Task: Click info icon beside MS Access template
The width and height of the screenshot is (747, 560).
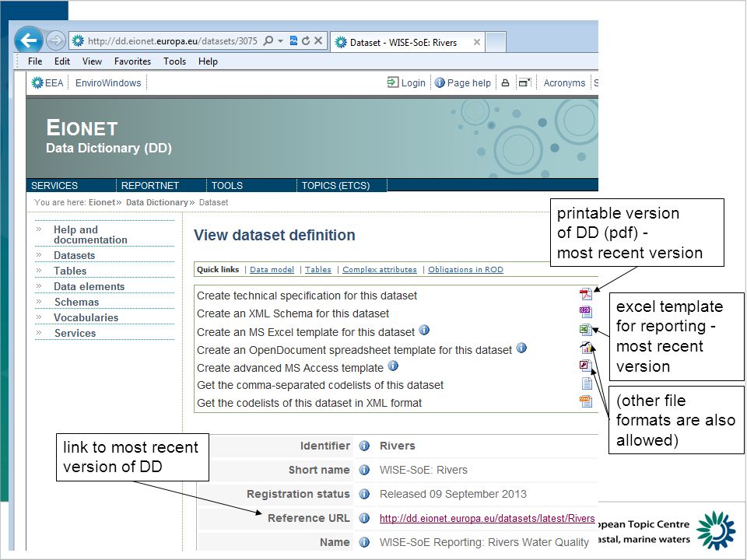Action: 393,366
